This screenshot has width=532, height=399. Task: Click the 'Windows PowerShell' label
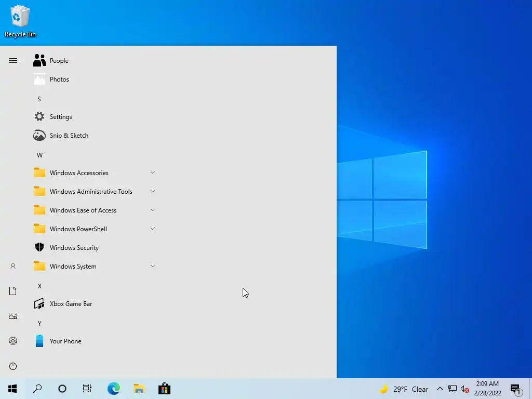tap(78, 229)
